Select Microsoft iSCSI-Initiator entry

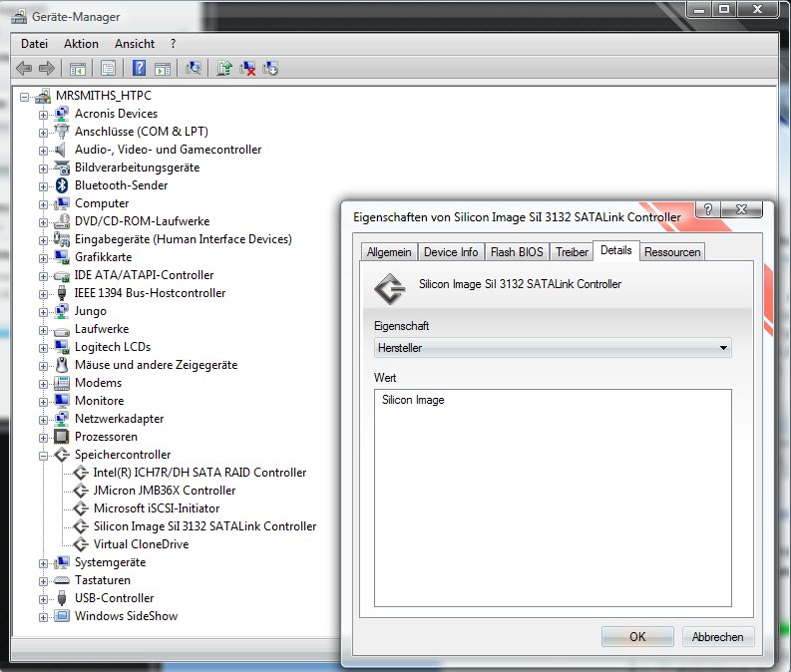[x=157, y=508]
